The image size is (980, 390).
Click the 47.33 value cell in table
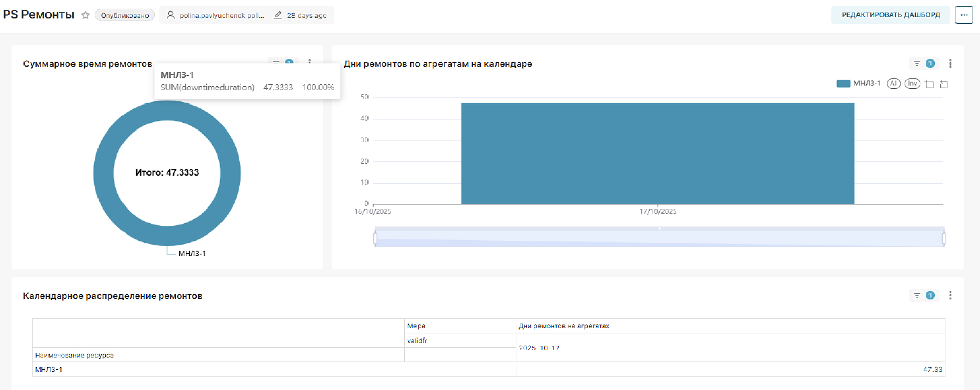tap(933, 369)
